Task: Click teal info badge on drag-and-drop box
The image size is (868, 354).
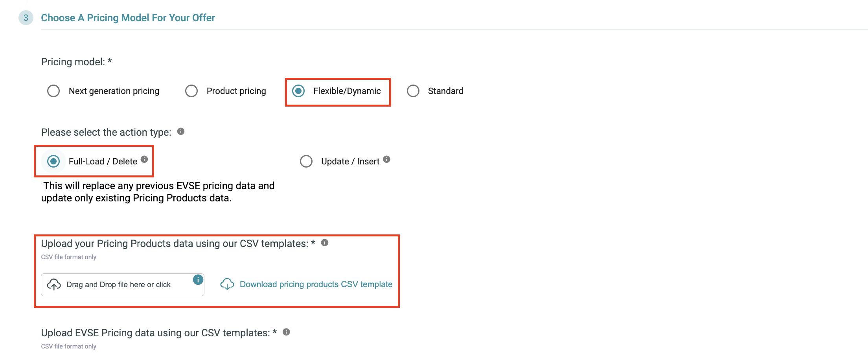Action: (x=198, y=280)
